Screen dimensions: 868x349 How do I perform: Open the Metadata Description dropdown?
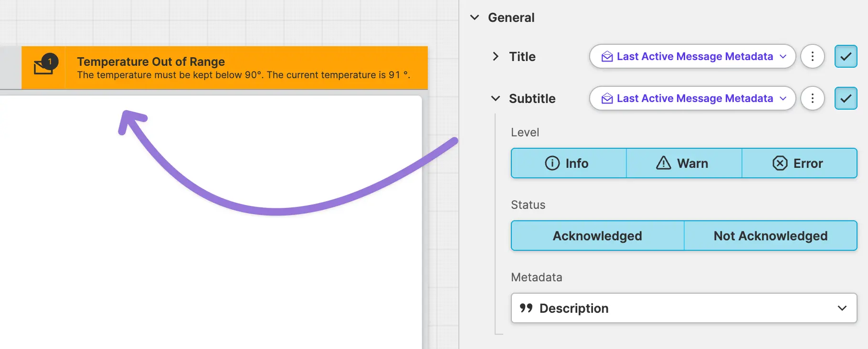[x=684, y=308]
